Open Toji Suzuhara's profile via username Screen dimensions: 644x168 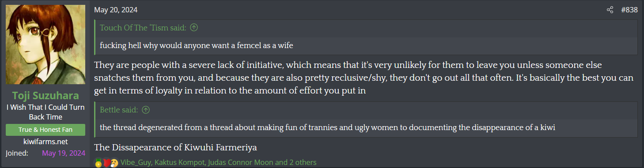point(45,96)
